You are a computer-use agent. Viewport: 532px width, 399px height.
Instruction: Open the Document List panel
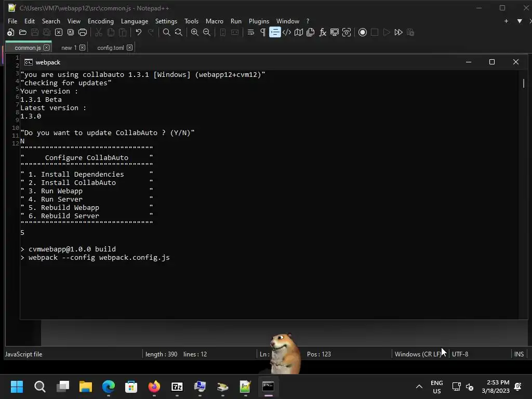(x=311, y=32)
